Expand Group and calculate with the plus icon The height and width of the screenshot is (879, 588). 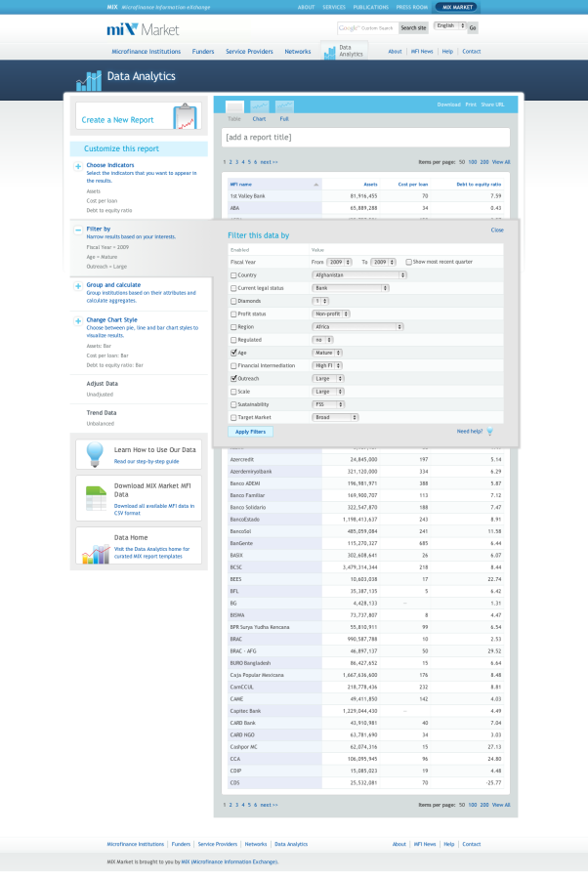pyautogui.click(x=78, y=286)
